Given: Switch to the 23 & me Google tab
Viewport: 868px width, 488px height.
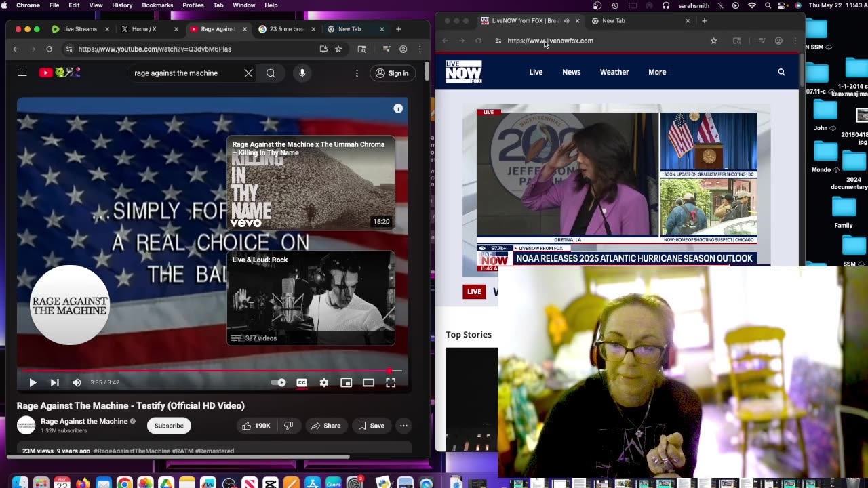Looking at the screenshot, I should (x=286, y=29).
